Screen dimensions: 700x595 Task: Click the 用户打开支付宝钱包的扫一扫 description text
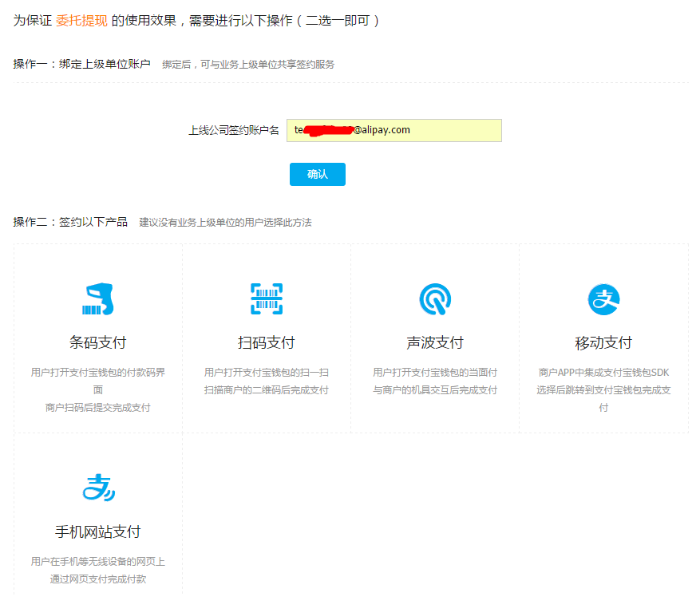coord(267,372)
